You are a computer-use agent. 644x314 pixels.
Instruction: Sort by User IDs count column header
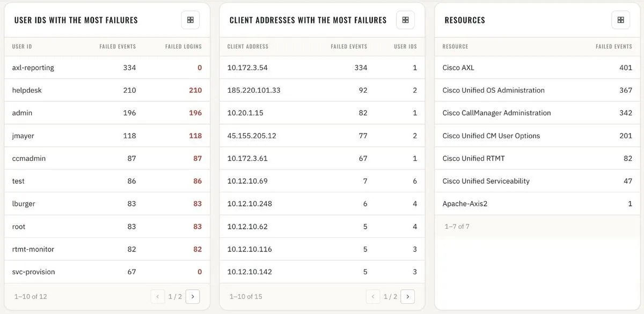tap(405, 47)
